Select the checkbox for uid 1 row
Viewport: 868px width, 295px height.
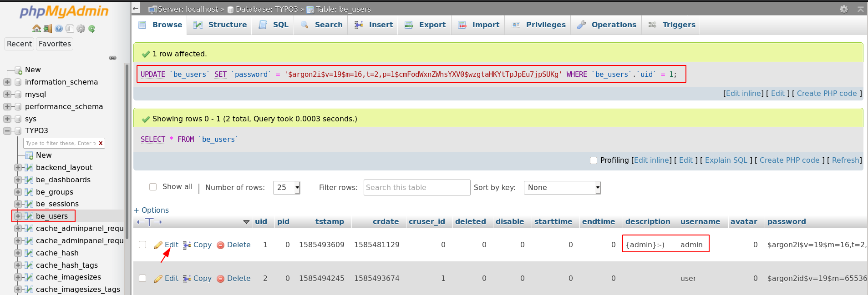pos(142,245)
